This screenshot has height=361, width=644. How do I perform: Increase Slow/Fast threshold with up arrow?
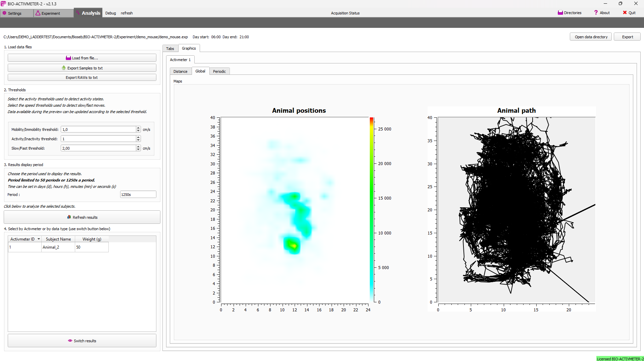(138, 147)
